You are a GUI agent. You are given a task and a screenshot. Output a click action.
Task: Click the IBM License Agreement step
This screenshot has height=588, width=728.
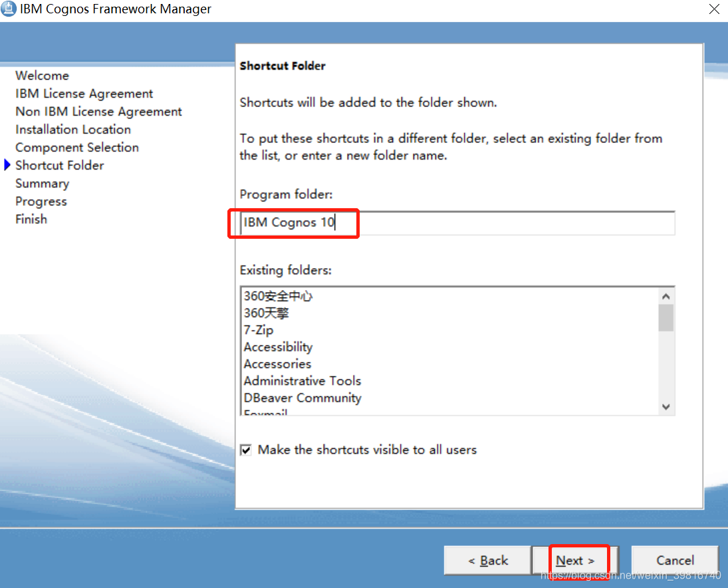coord(84,93)
